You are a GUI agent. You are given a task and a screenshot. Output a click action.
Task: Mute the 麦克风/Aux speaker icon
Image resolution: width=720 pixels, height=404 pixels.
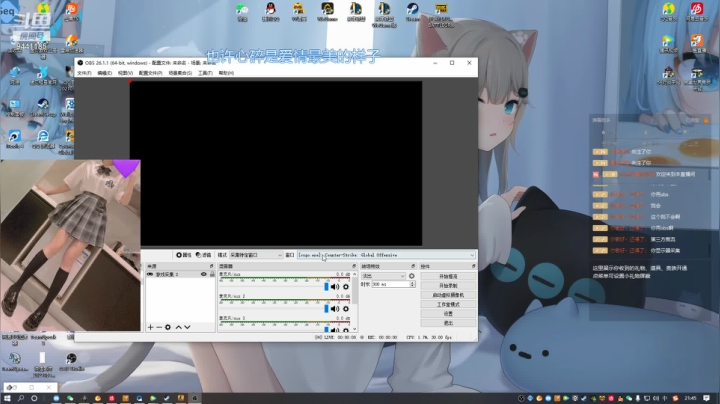[335, 287]
